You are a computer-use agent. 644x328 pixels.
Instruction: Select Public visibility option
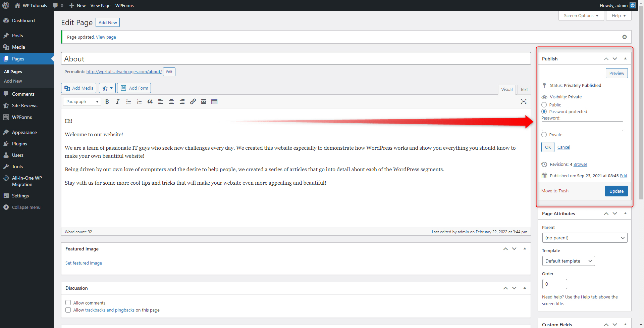544,105
